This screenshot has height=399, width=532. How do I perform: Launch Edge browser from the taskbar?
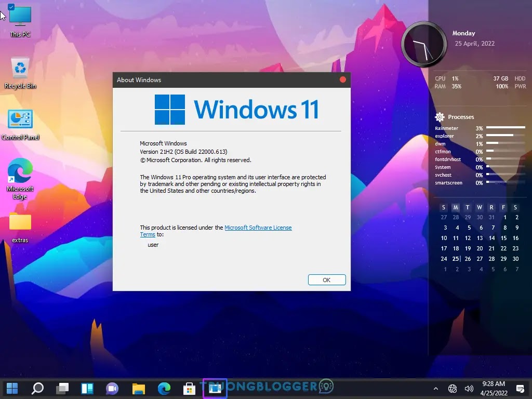click(164, 388)
